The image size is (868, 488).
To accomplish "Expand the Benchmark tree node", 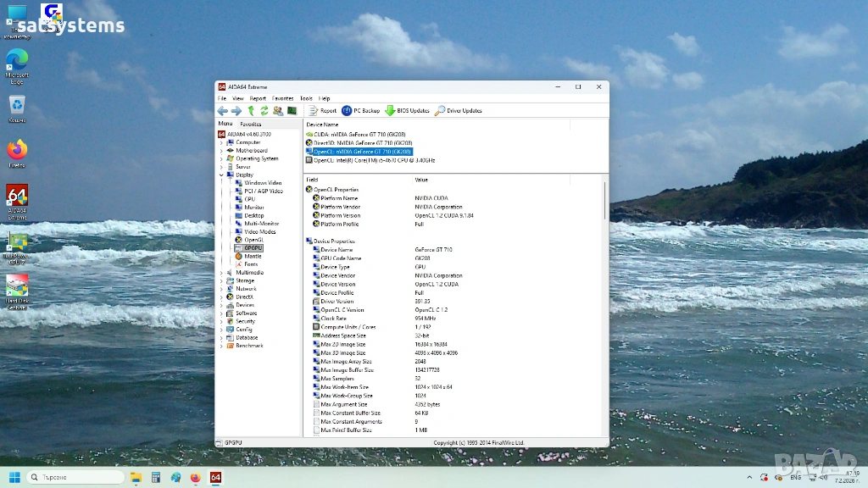I will point(221,346).
